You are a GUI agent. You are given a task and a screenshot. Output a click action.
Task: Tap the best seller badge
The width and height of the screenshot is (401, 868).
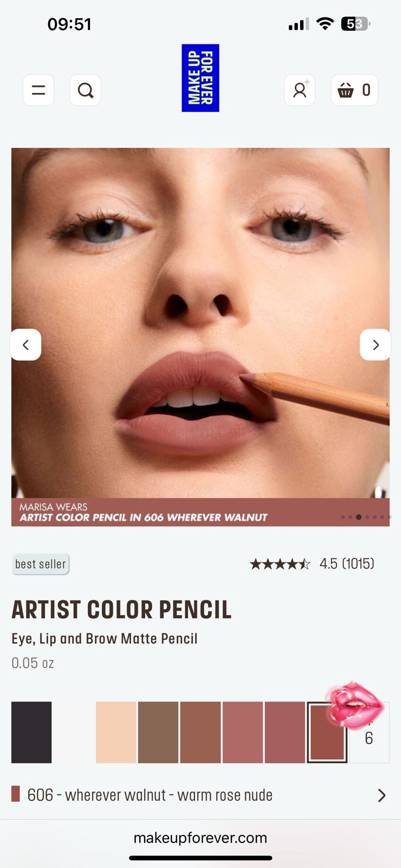(x=41, y=564)
